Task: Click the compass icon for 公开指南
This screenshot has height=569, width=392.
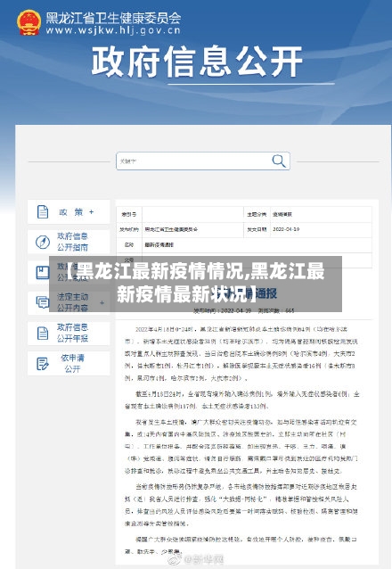Action: click(x=43, y=242)
